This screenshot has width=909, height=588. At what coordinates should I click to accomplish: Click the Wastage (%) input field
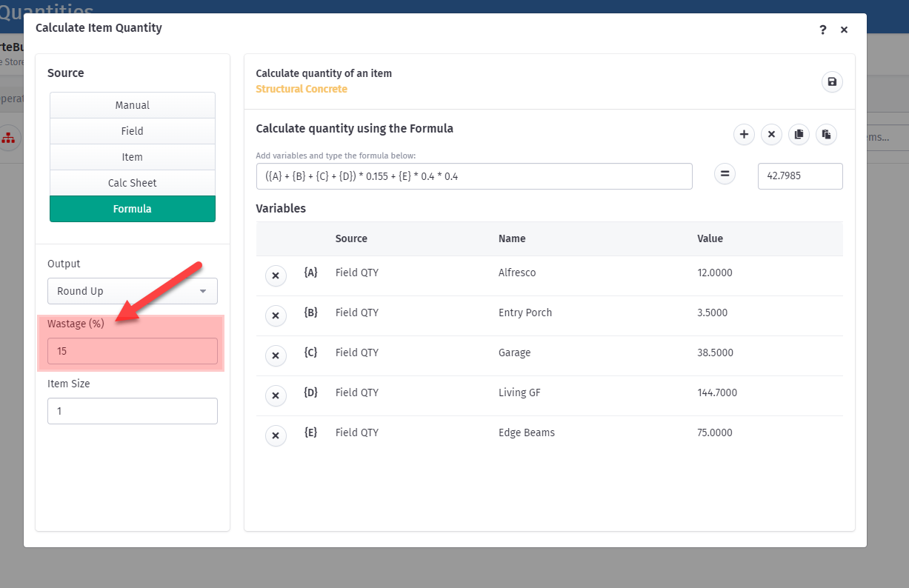[133, 351]
